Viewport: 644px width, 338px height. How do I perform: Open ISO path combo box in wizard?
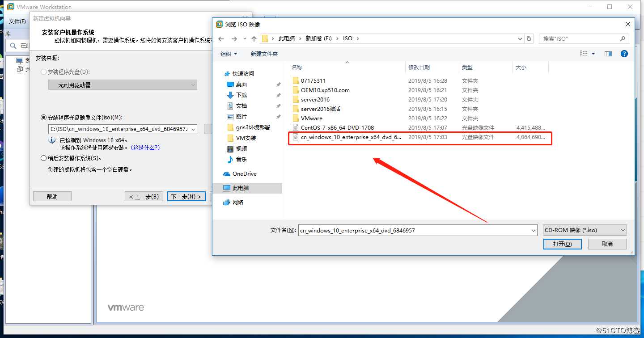coord(123,129)
